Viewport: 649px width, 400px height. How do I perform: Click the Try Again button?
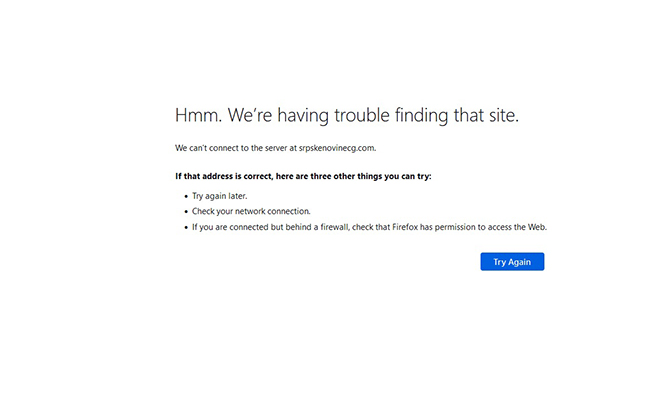tap(512, 261)
